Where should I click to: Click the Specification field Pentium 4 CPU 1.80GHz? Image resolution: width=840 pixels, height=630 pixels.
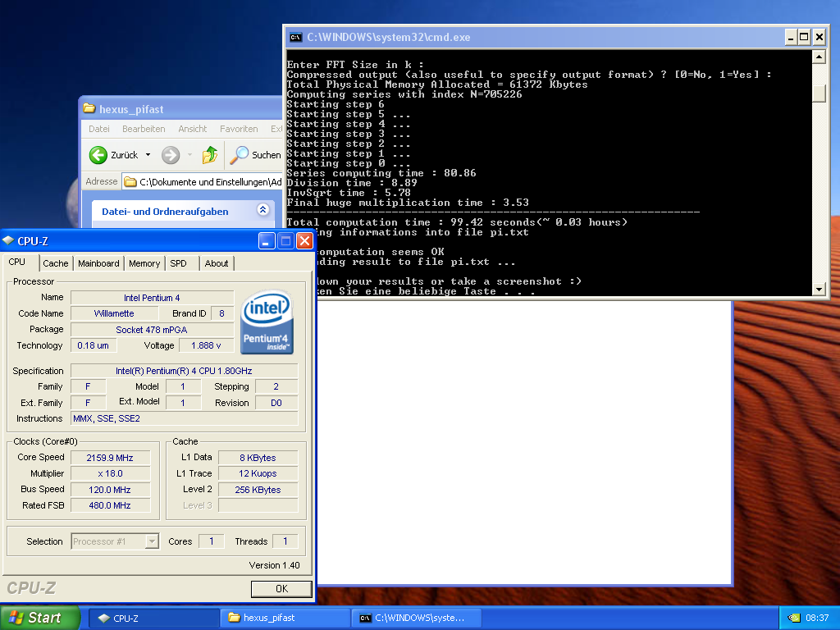coord(184,371)
